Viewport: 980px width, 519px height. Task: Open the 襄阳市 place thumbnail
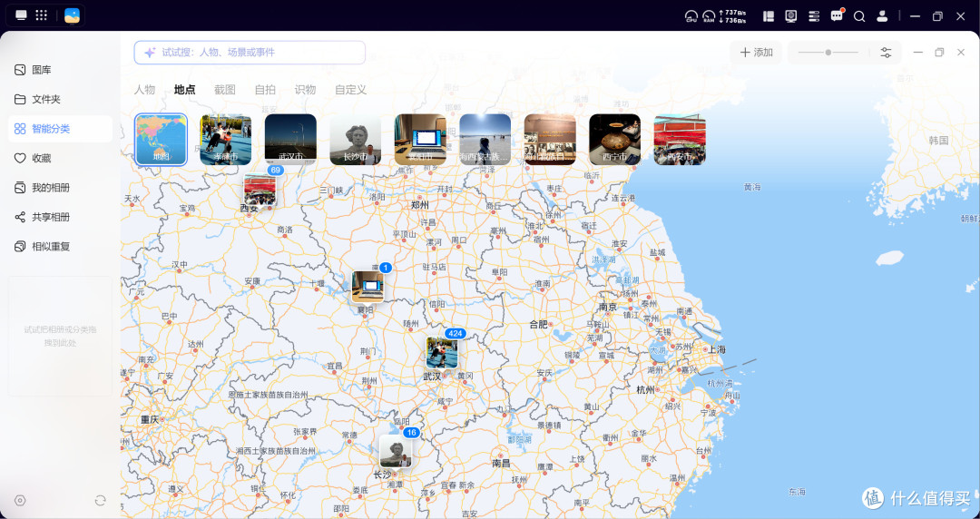421,140
